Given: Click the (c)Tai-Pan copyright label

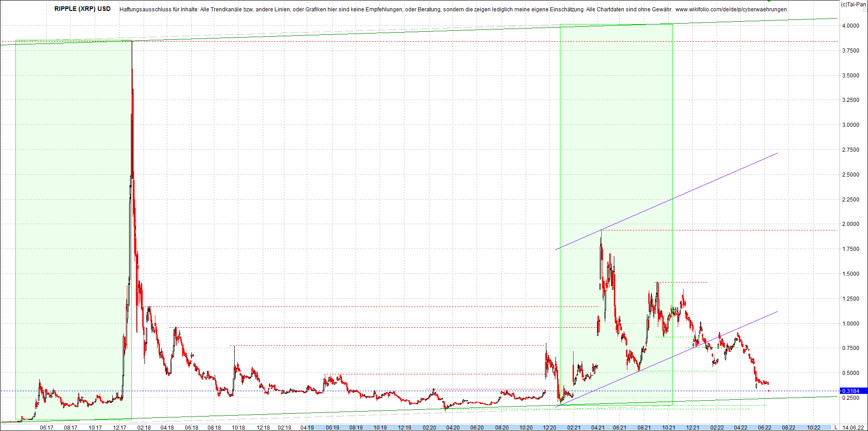Looking at the screenshot, I should pyautogui.click(x=853, y=4).
